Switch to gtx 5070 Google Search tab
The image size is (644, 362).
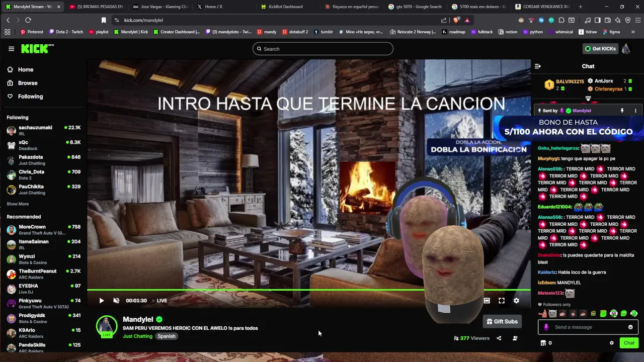(x=415, y=7)
